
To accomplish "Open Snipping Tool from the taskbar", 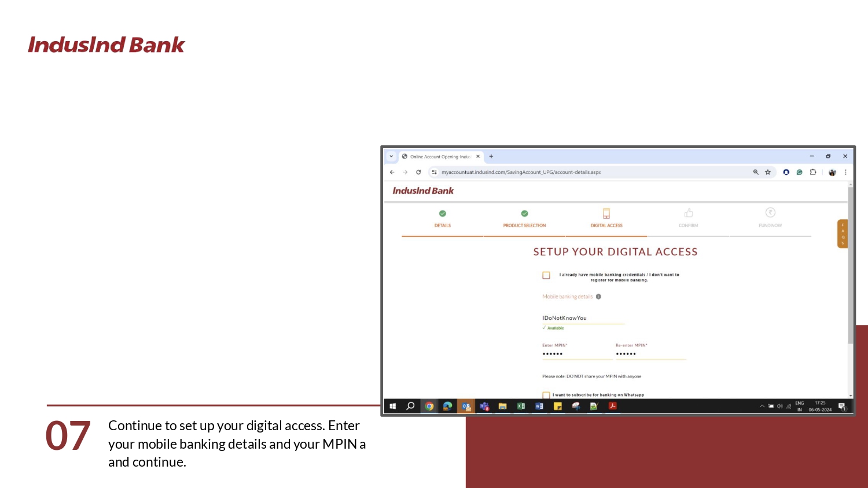I will click(x=576, y=406).
